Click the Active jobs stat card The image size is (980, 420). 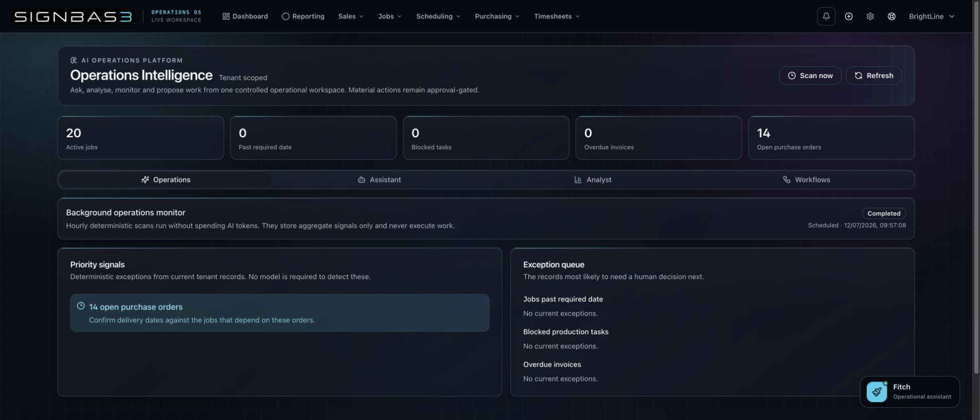140,138
